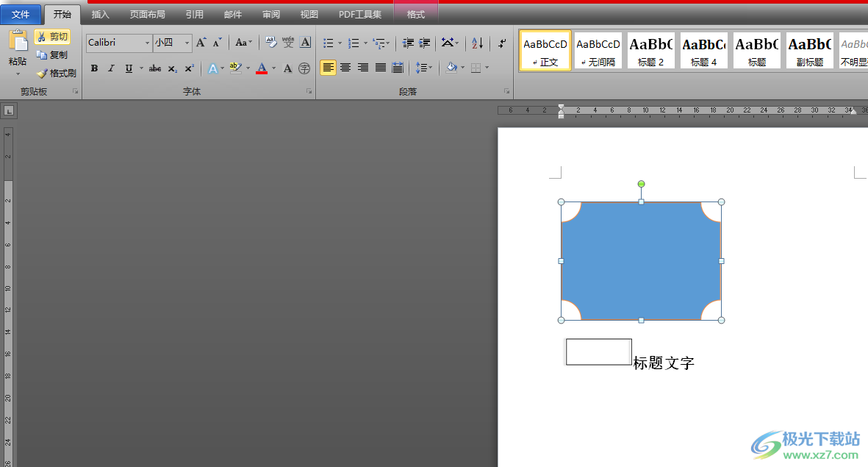
Task: Open the font color dropdown arrow
Action: 274,68
